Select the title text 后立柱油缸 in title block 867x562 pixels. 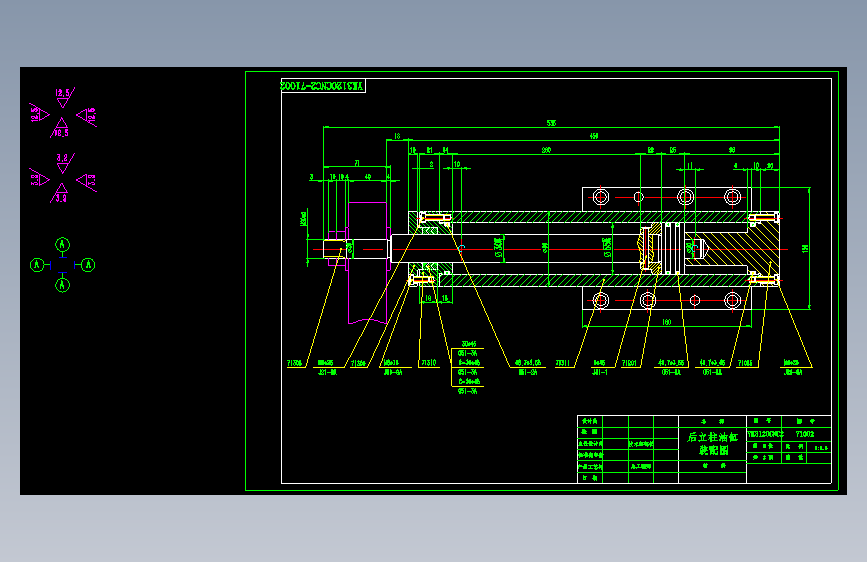click(x=712, y=437)
